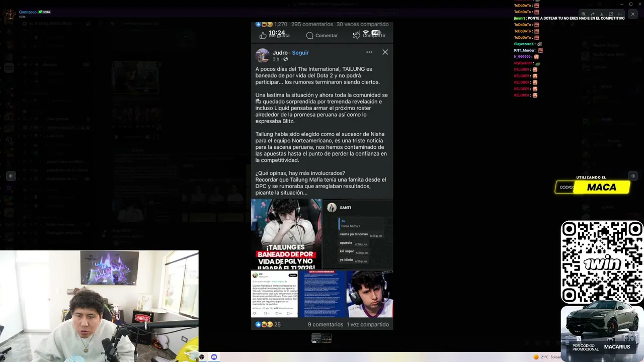This screenshot has height=362, width=644.
Task: Click jimmrt's chat username
Action: coord(519,18)
